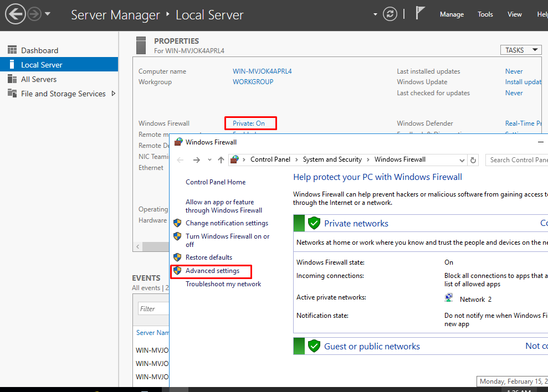Open Control Panel Home link
The height and width of the screenshot is (392, 548).
tap(216, 182)
